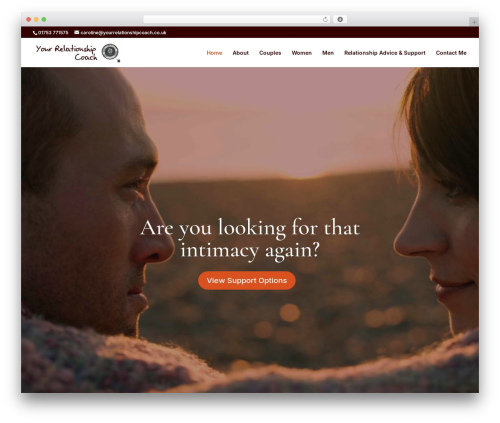Click the round badge seal logo

click(110, 52)
